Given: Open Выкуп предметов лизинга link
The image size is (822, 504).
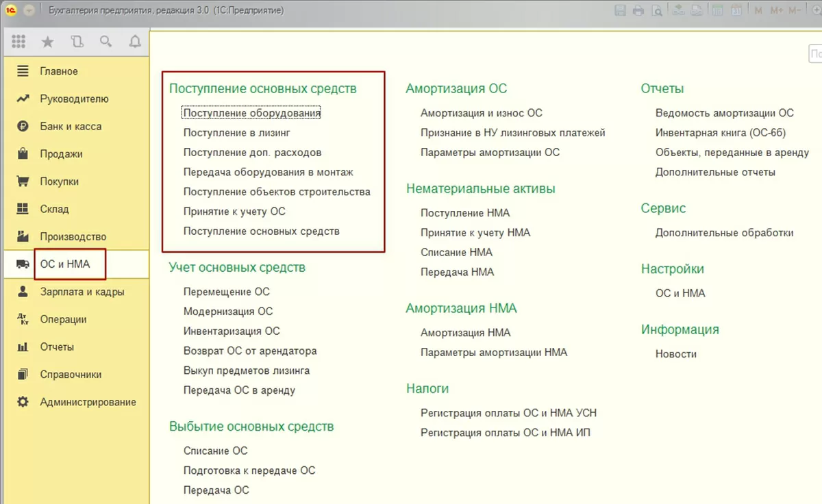Looking at the screenshot, I should click(247, 370).
